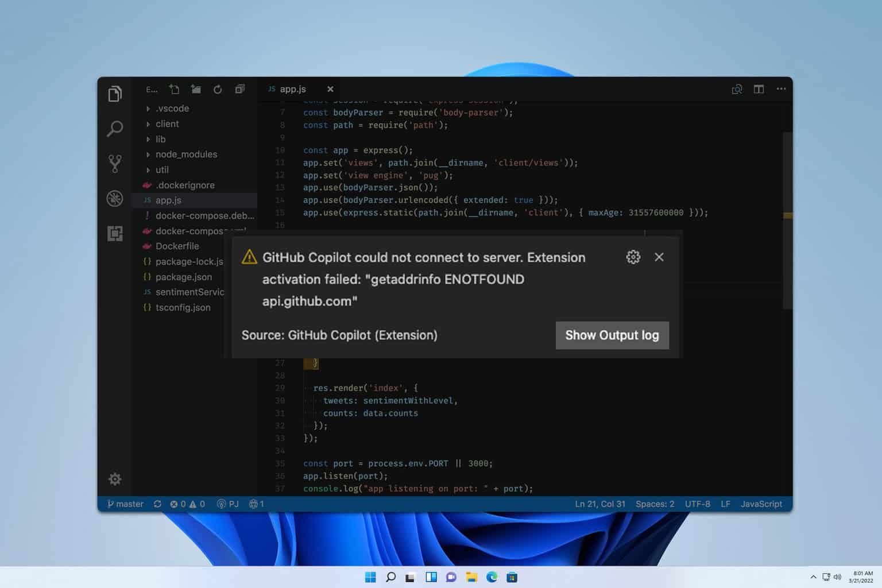Expand the node_modules folder
Viewport: 882px width, 588px height.
tap(195, 154)
